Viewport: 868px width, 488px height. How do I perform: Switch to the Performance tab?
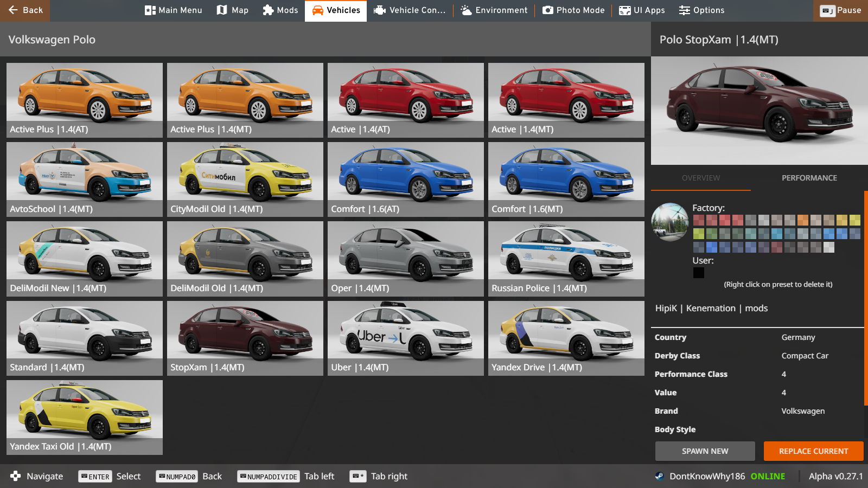coord(809,178)
